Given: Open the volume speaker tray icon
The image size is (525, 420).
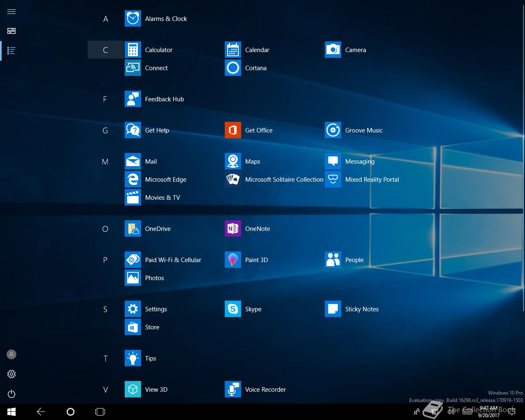Looking at the screenshot, I should point(451,412).
